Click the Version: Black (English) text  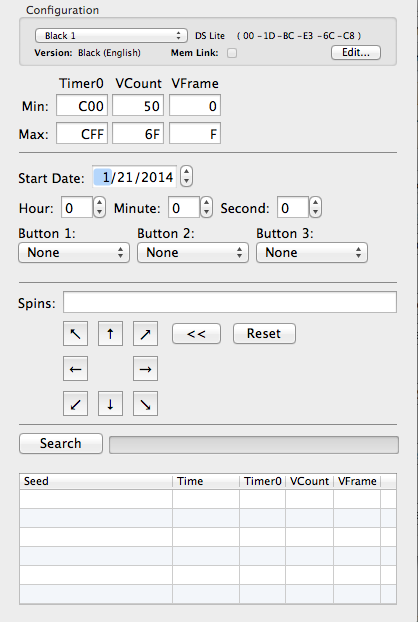click(x=88, y=53)
